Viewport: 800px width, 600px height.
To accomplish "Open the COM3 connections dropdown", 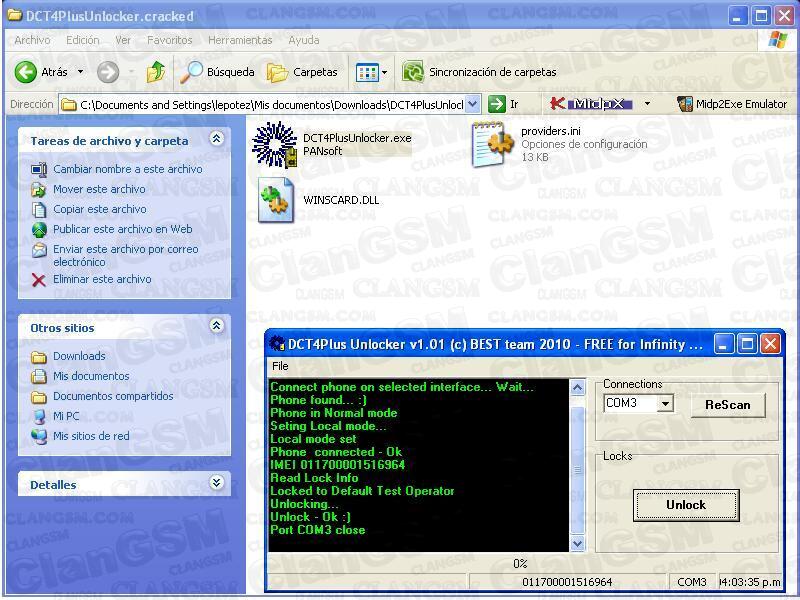I will pos(665,404).
